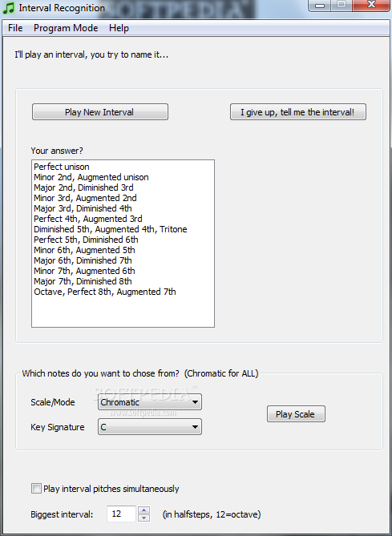Open the Help menu
Viewport: 392px width, 536px height.
pyautogui.click(x=119, y=28)
